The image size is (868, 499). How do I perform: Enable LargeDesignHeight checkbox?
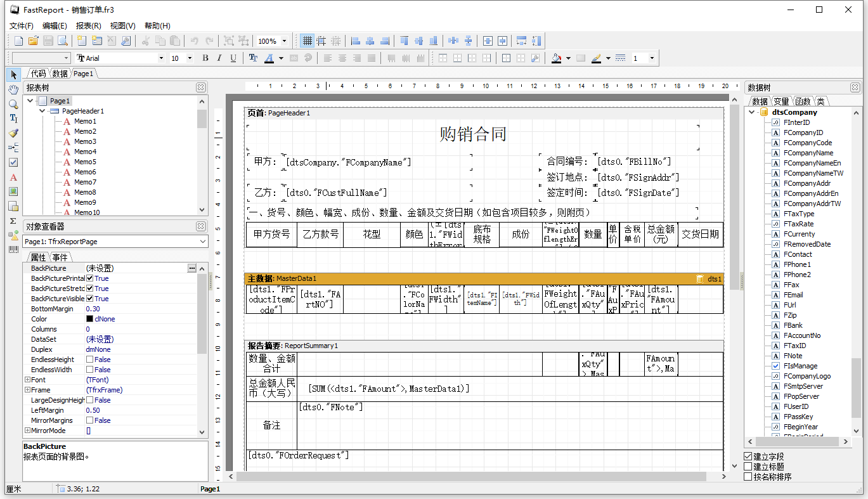click(x=90, y=400)
